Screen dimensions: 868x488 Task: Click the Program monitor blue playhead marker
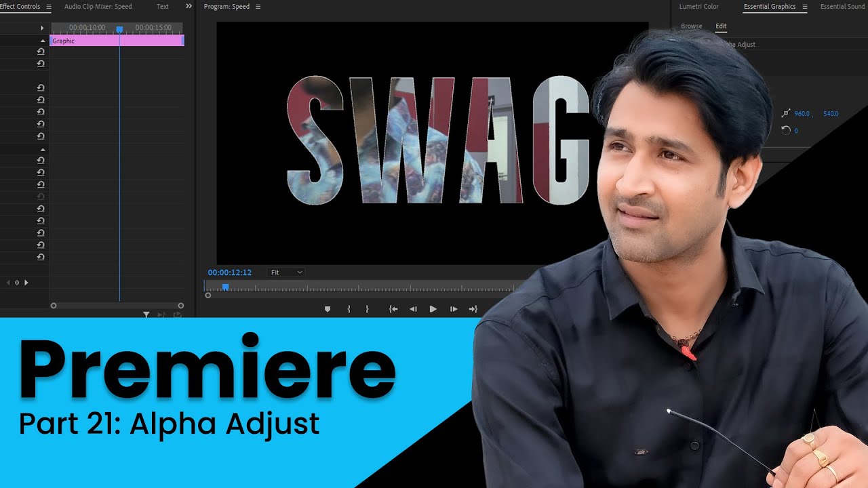(226, 287)
